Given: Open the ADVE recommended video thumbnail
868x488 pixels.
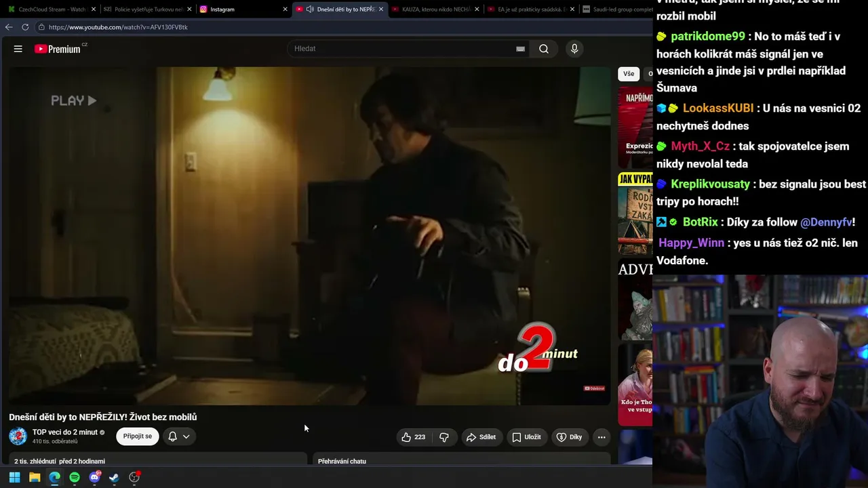Looking at the screenshot, I should point(635,300).
